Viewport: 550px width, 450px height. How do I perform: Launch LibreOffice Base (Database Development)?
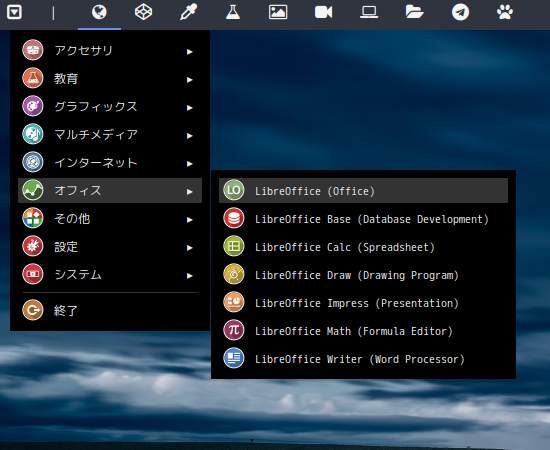click(363, 219)
